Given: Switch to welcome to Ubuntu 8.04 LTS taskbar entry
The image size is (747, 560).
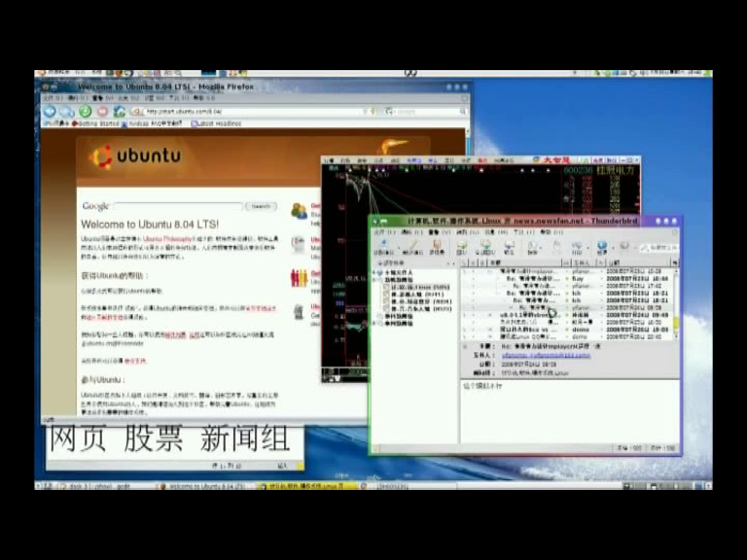Looking at the screenshot, I should click(x=206, y=486).
